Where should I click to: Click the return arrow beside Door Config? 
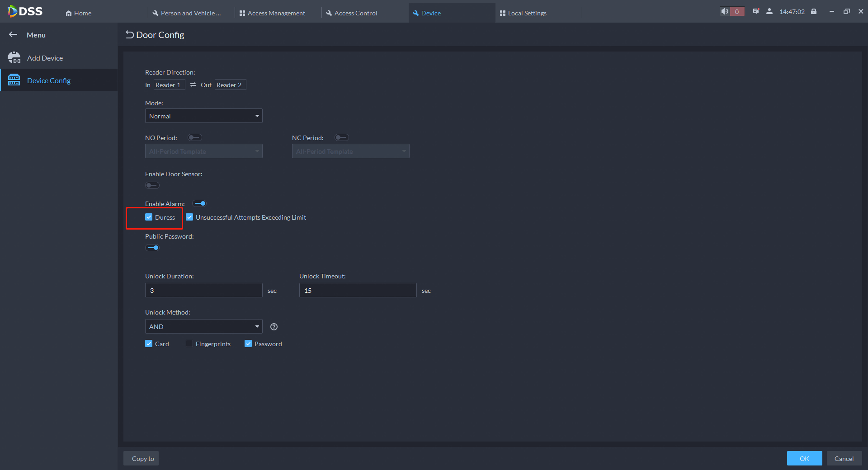pyautogui.click(x=130, y=35)
